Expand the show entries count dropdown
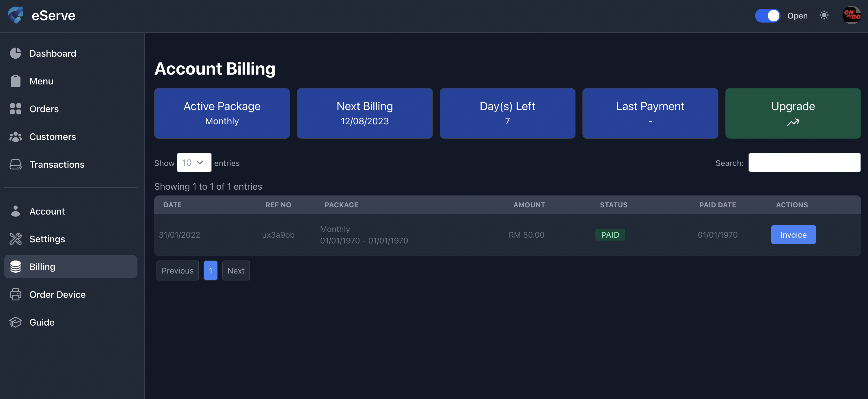Viewport: 868px width, 399px height. (194, 162)
